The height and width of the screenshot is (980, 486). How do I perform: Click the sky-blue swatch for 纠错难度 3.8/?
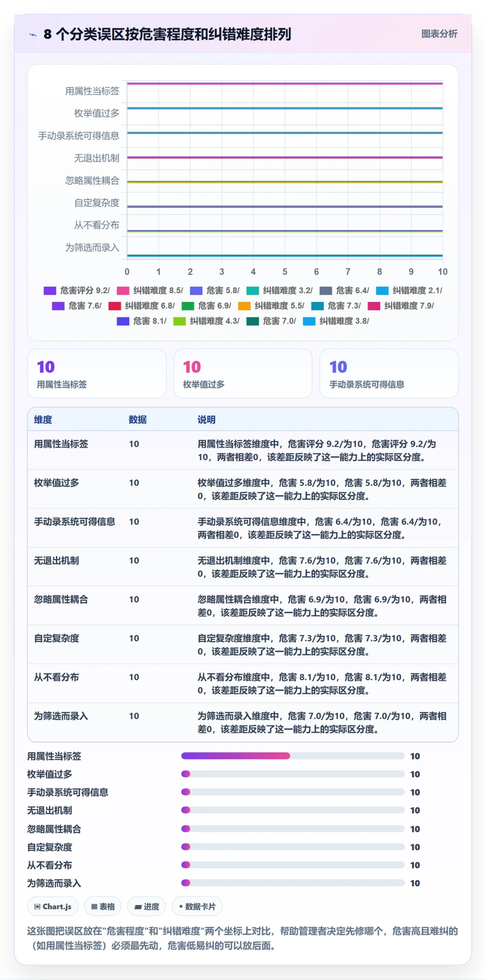(x=309, y=321)
